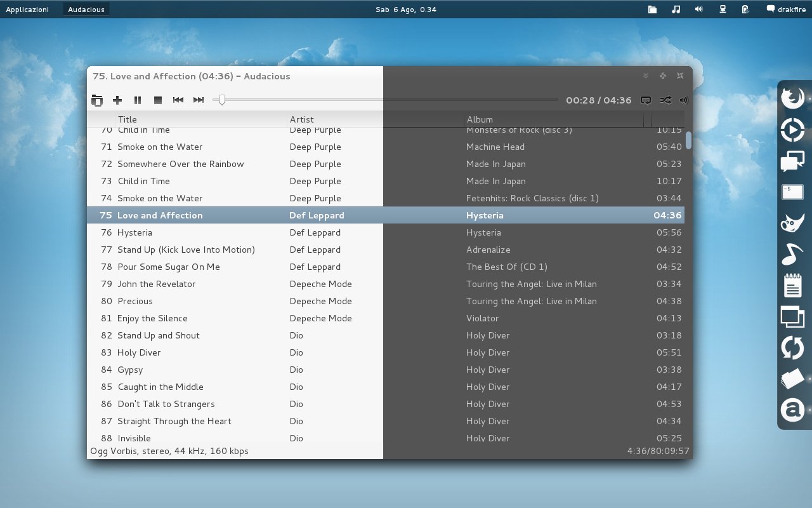
Task: Select the track Gypsy
Action: (386, 370)
